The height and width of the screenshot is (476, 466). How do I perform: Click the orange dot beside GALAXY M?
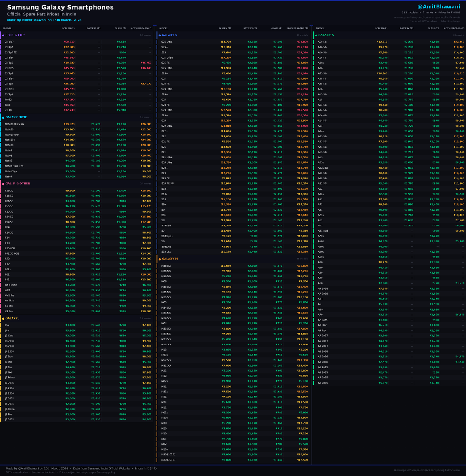160,259
